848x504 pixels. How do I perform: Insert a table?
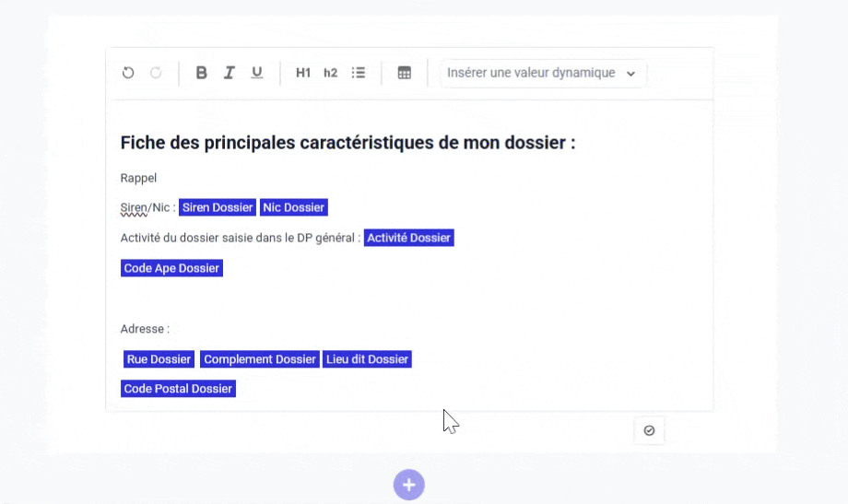(x=404, y=73)
